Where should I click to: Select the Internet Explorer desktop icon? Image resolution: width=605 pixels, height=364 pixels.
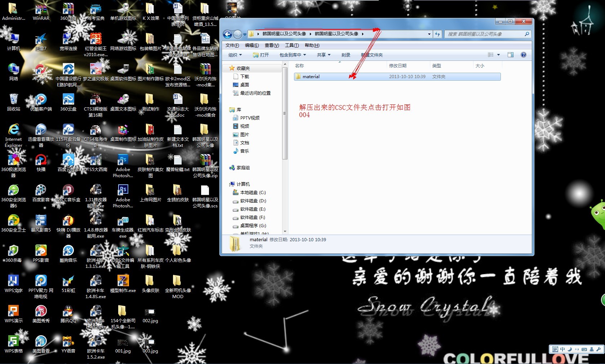[x=14, y=136]
